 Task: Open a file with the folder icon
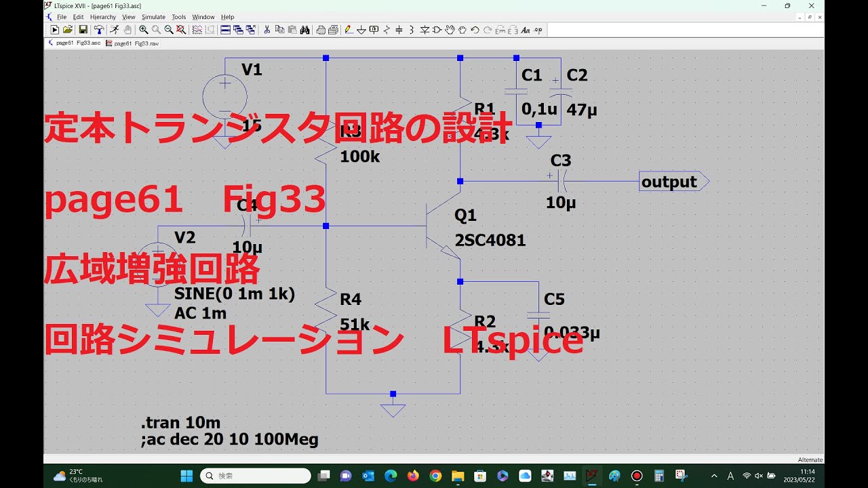(68, 30)
